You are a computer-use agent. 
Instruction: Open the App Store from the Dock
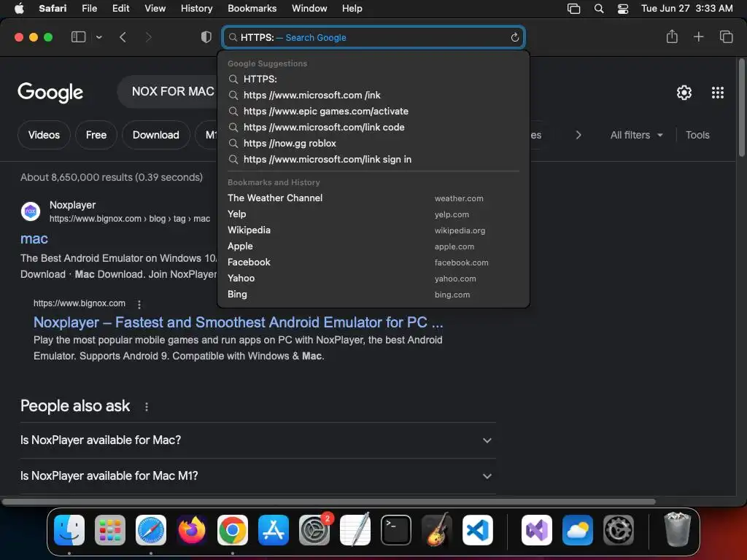point(274,530)
